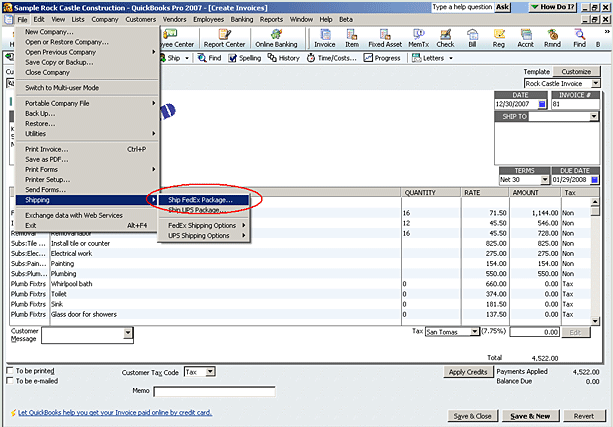Click Save & Close button
The width and height of the screenshot is (613, 427).
tap(472, 416)
